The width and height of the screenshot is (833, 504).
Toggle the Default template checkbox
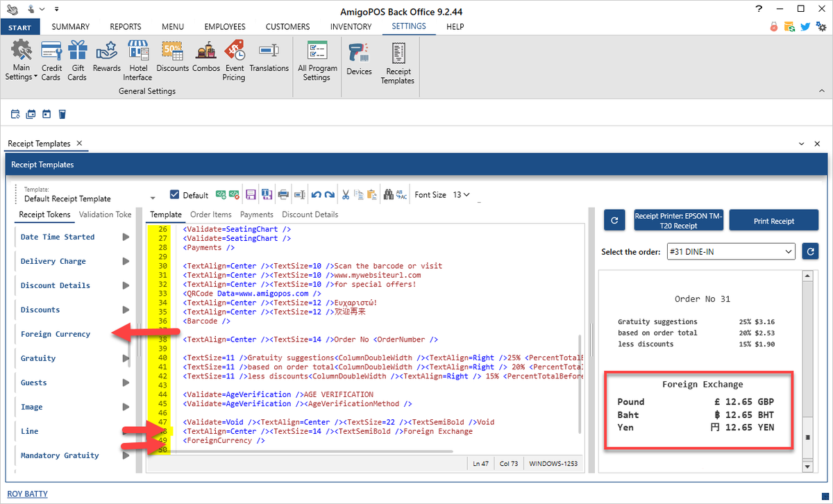point(175,195)
